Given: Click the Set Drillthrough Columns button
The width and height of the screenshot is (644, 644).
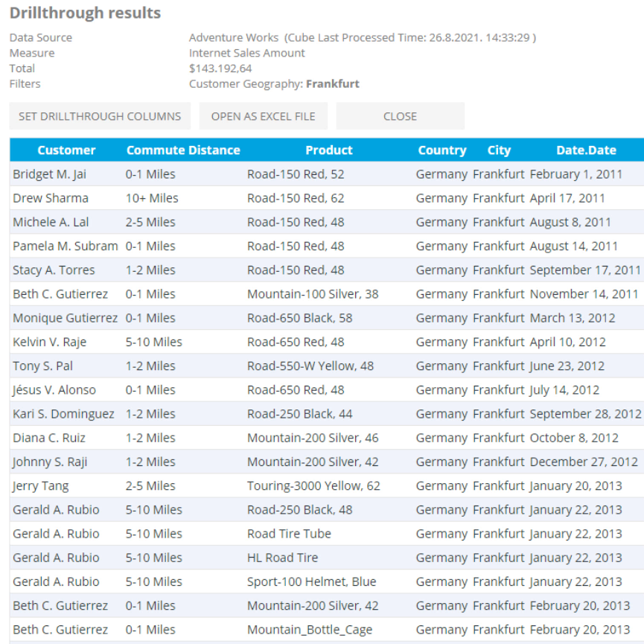Looking at the screenshot, I should pos(100,116).
